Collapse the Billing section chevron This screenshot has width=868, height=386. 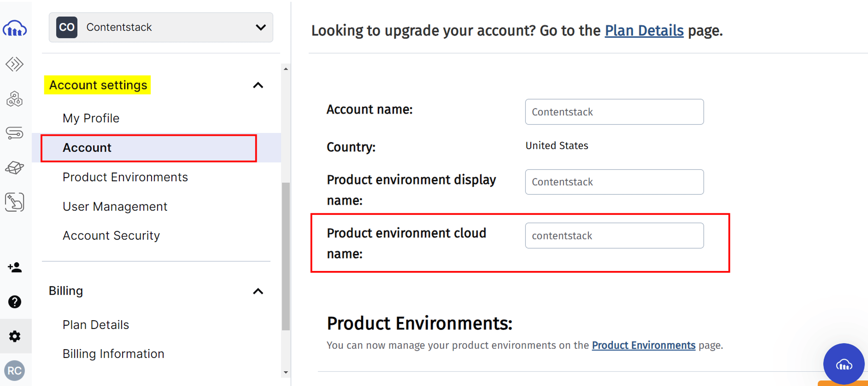point(258,291)
